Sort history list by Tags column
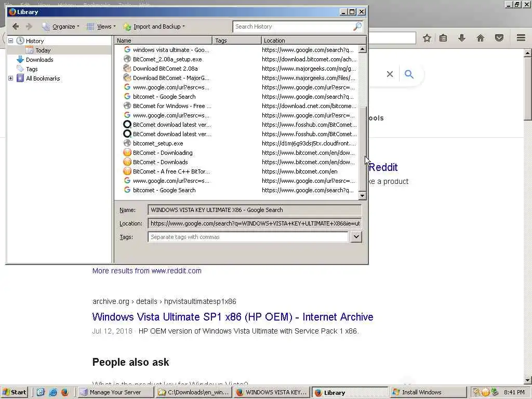 point(237,41)
